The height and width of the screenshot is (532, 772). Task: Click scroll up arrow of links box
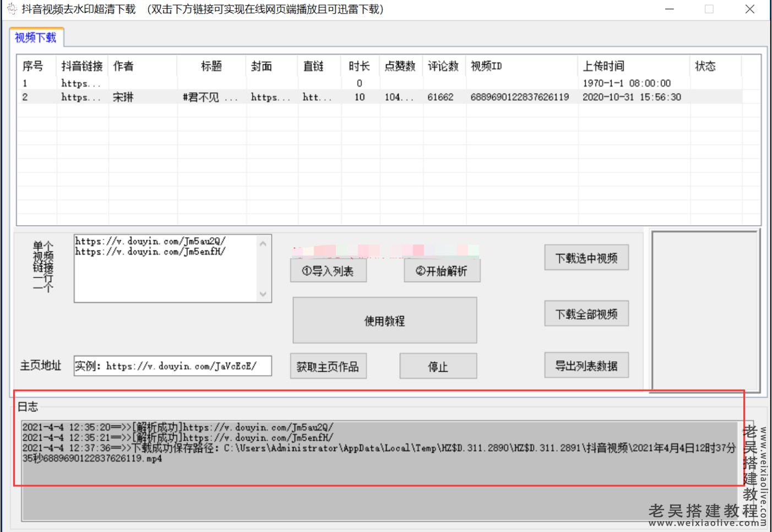263,243
